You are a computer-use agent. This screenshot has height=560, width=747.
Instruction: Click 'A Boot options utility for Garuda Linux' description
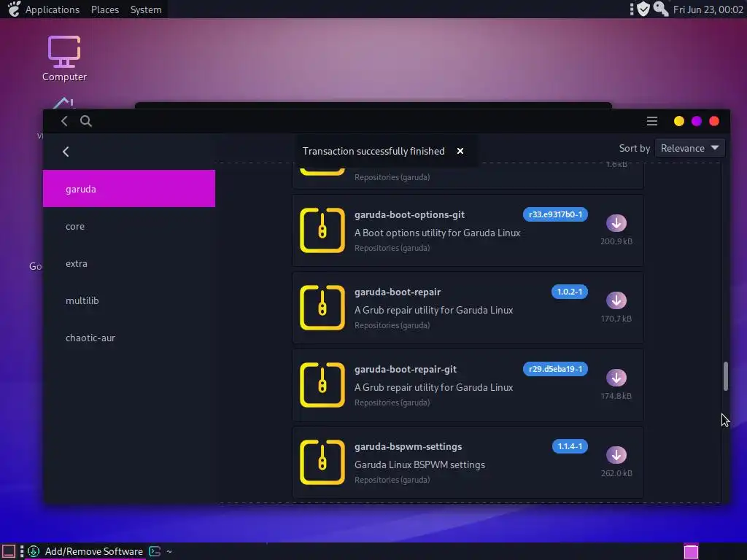click(x=438, y=233)
